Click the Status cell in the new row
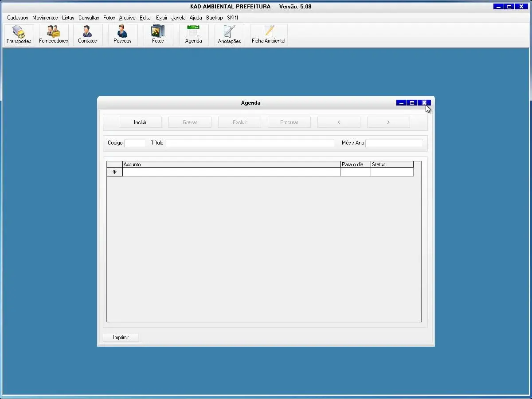This screenshot has width=532, height=399. (x=392, y=172)
